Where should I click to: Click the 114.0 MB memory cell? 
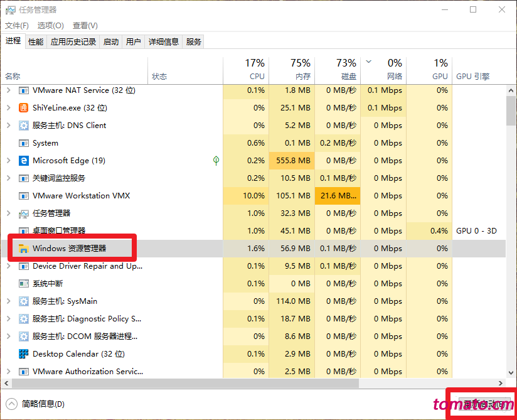[292, 301]
